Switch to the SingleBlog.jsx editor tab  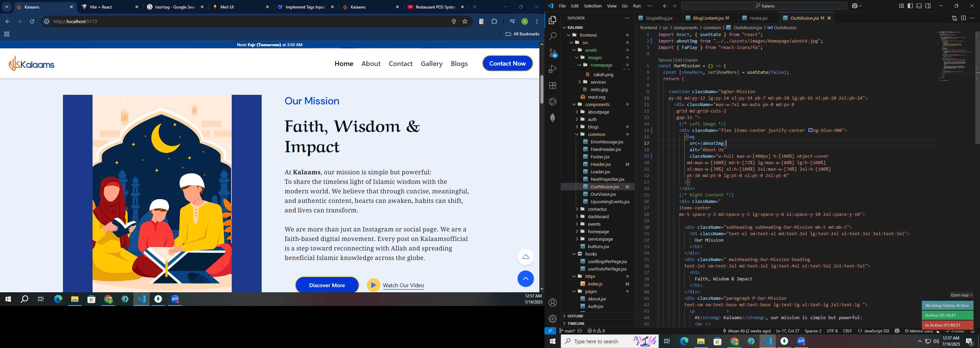(x=659, y=18)
